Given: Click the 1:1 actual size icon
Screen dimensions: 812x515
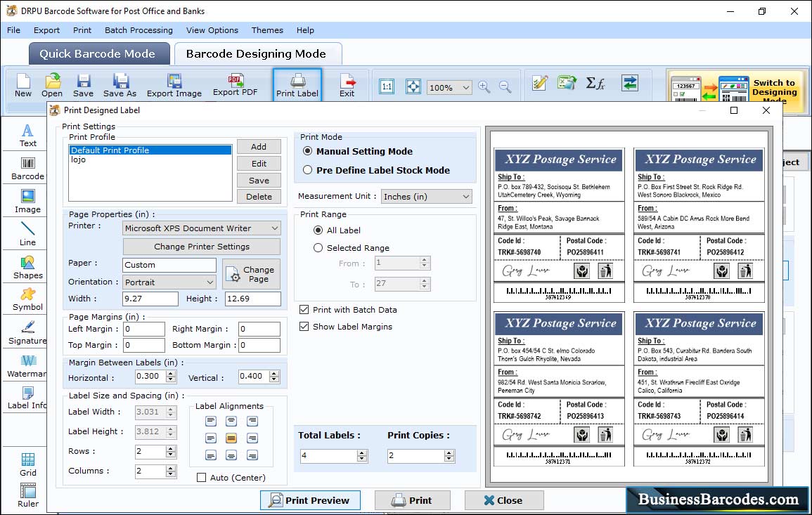Looking at the screenshot, I should click(387, 86).
